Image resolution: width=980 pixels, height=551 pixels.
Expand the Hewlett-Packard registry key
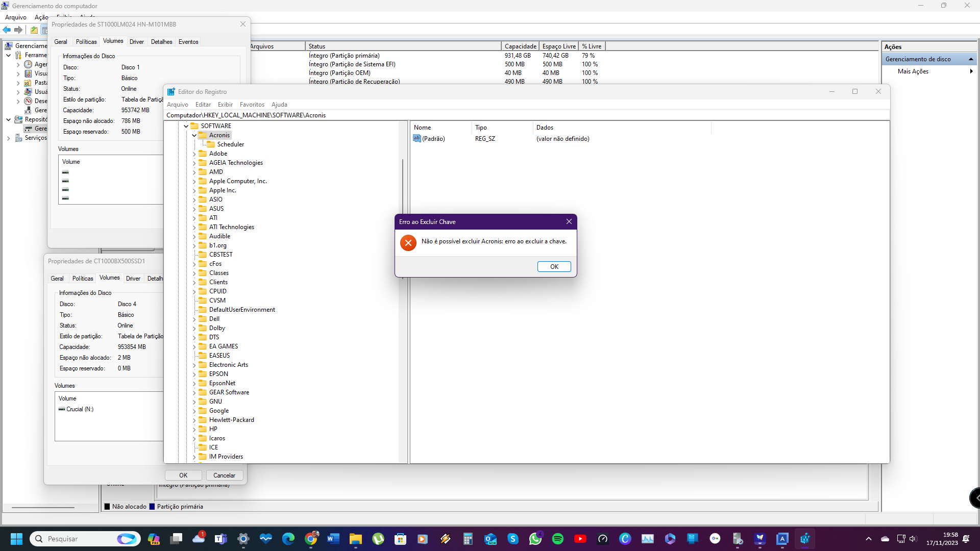pos(194,420)
